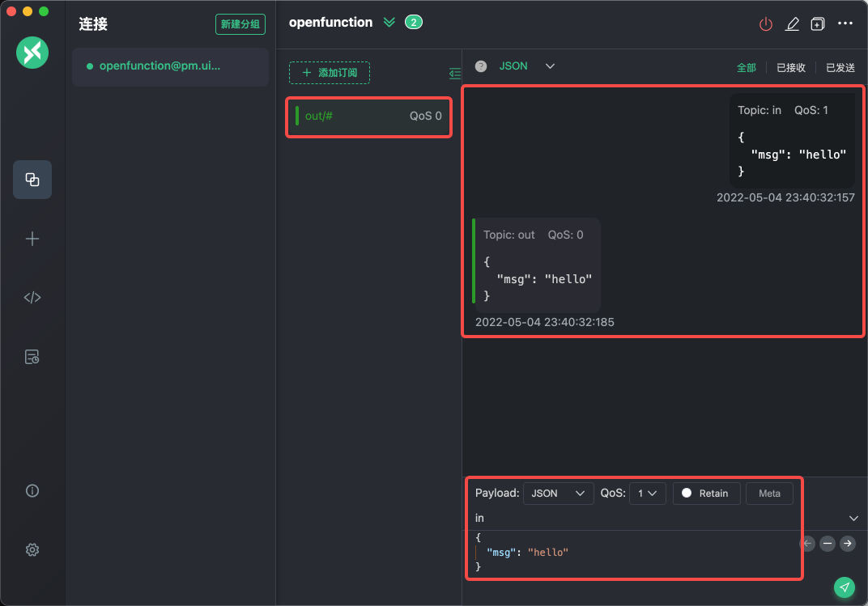Click the 添加订阅 subscription button

(329, 72)
